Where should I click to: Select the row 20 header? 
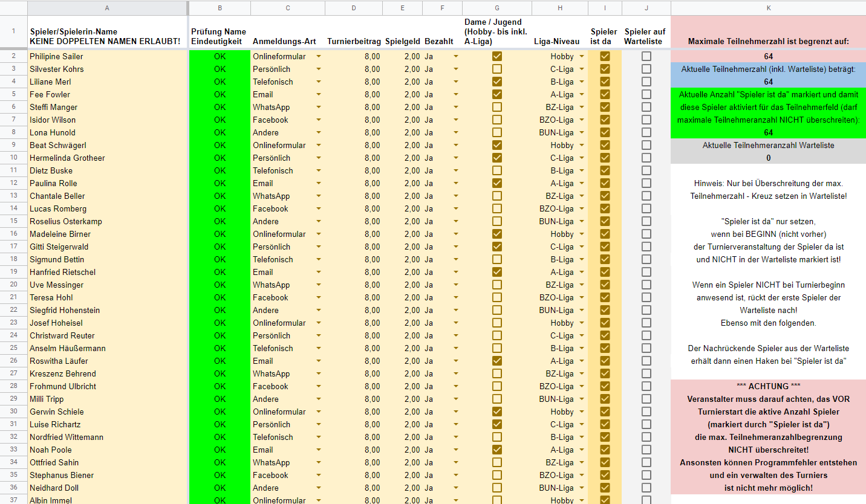click(13, 285)
